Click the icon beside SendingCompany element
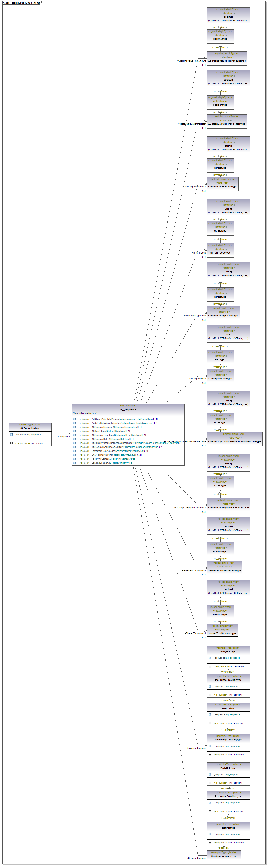 tap(74, 463)
